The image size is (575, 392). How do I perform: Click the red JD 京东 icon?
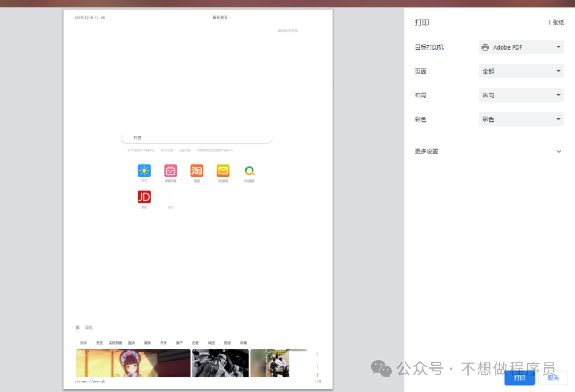click(144, 197)
